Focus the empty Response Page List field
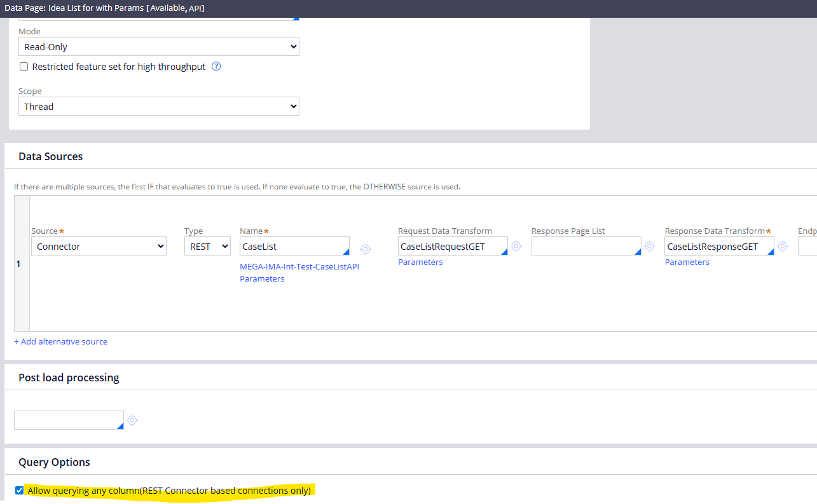The image size is (817, 504). coord(586,246)
